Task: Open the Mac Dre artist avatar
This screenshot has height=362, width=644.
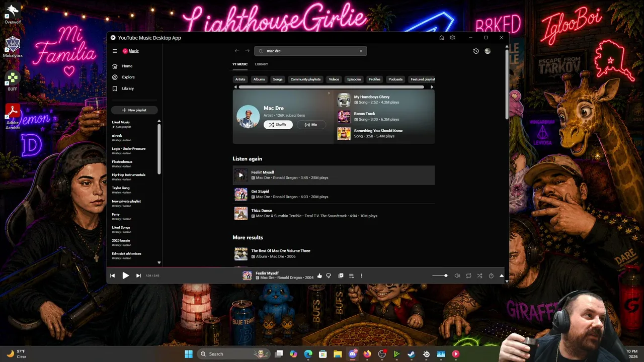Action: click(248, 117)
